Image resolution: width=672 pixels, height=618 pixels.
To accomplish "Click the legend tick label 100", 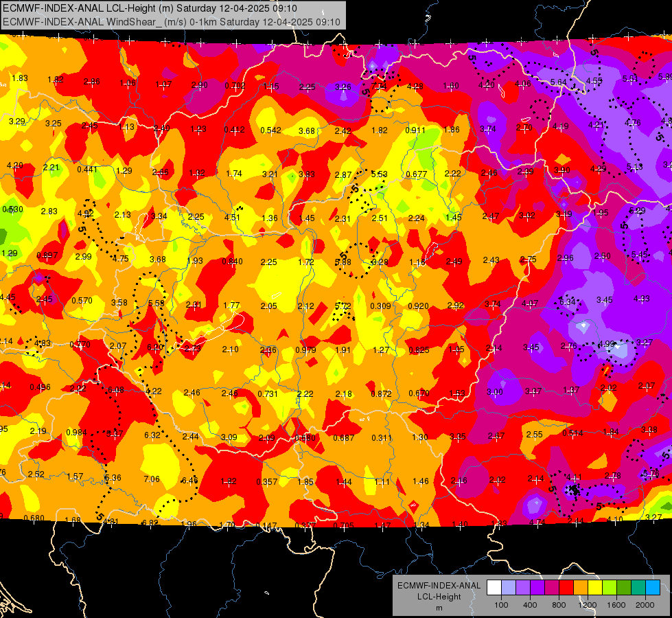I will coord(502,605).
